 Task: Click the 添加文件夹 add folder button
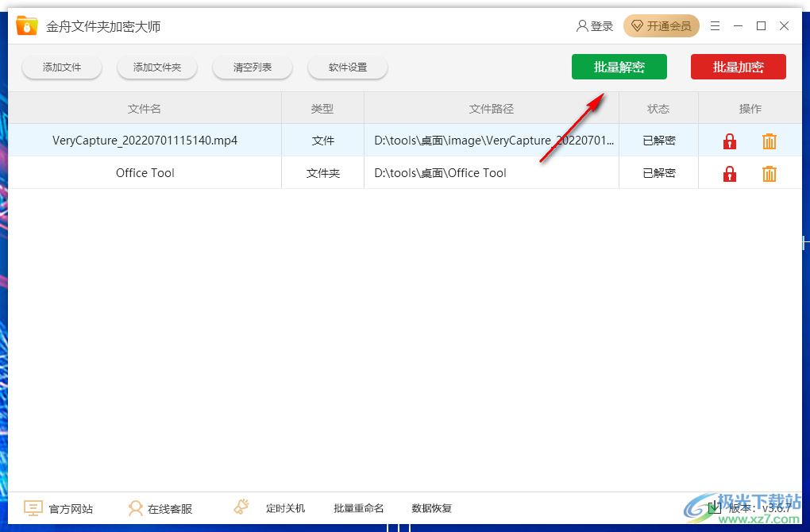[x=156, y=67]
